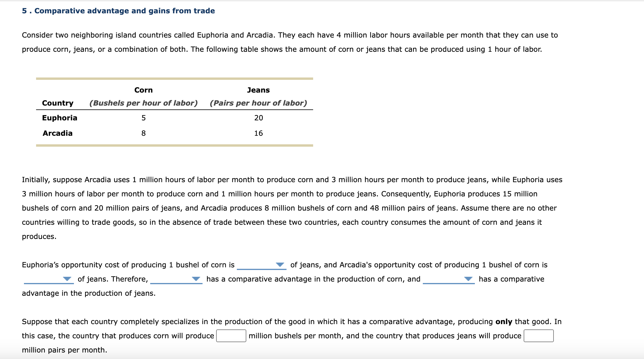Screen dimensions: 644x359
Task: Click the value 16 under Jeans
Action: point(258,133)
